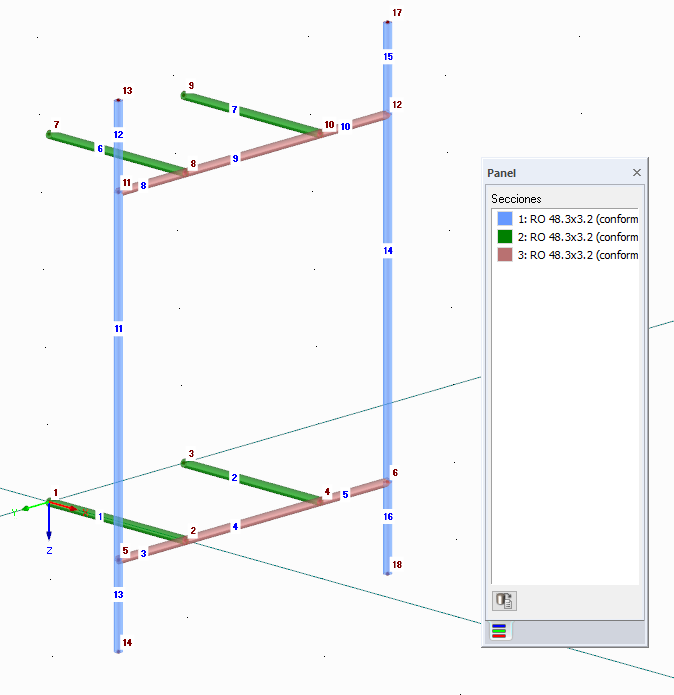Select legend entry '3: RO 48.3x3.2'

(578, 255)
